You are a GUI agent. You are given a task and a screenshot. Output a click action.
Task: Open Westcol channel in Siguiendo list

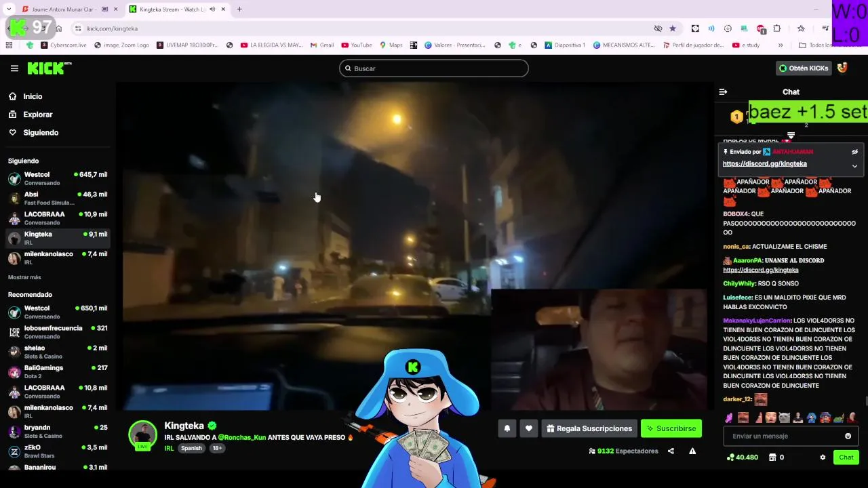tap(58, 178)
